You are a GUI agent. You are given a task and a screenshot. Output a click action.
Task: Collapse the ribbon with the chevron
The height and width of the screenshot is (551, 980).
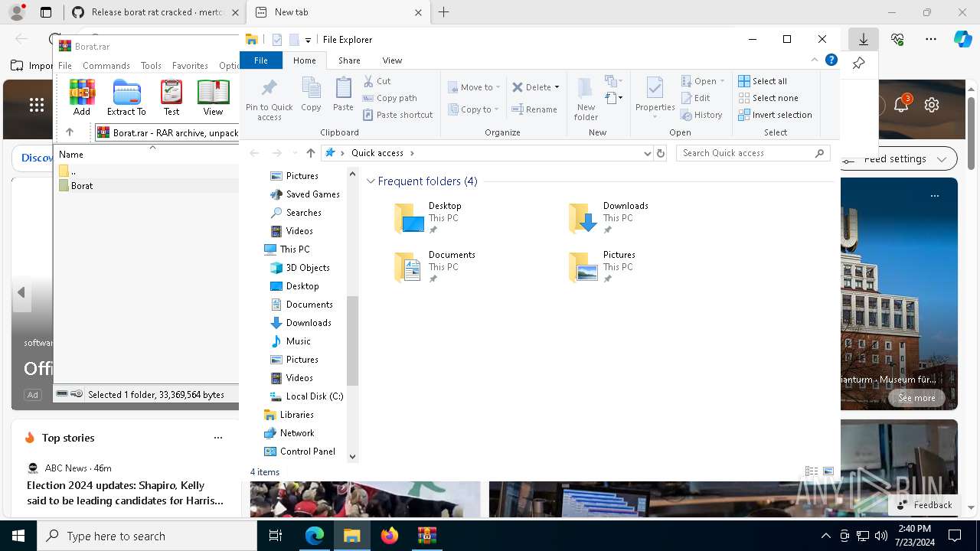[814, 60]
